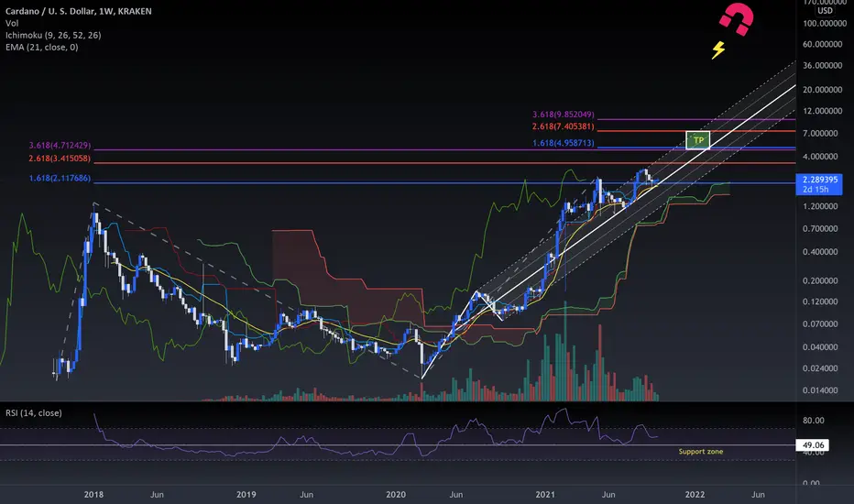Click the 0.040000 price axis label

click(x=820, y=347)
